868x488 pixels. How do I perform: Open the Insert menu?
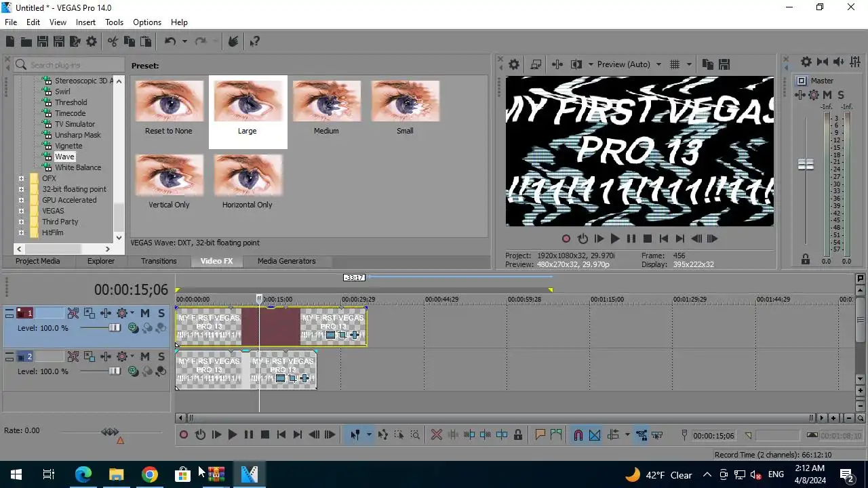pos(85,22)
